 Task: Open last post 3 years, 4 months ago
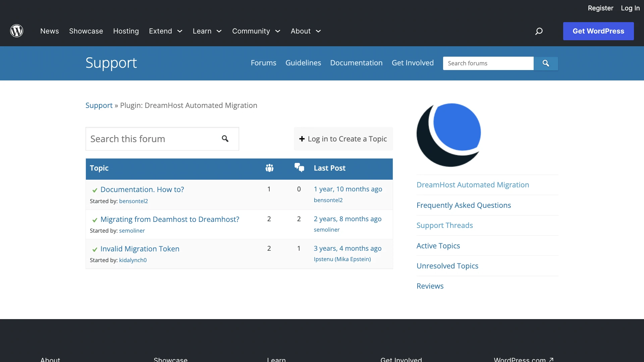pos(347,248)
